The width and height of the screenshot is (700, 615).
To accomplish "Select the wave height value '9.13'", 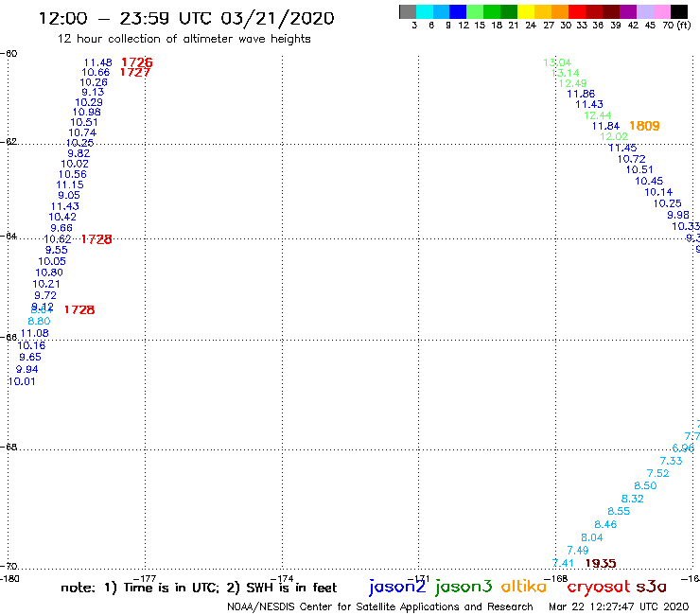I will (x=93, y=92).
